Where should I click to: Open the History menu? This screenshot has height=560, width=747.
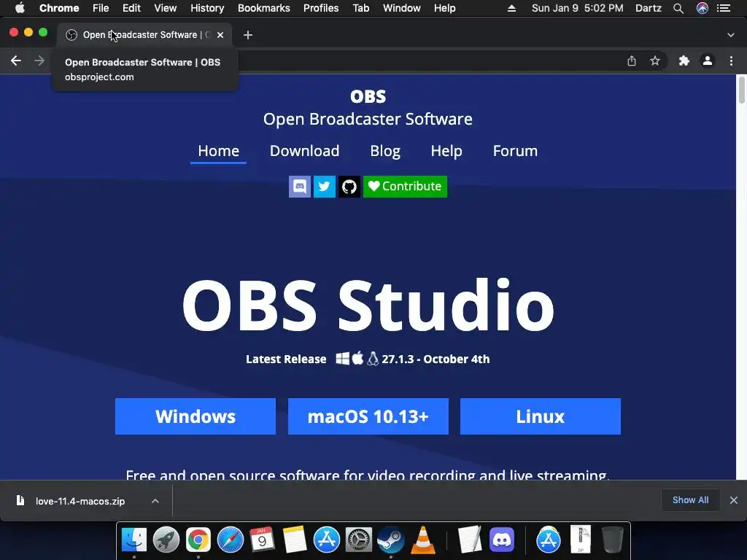[207, 8]
